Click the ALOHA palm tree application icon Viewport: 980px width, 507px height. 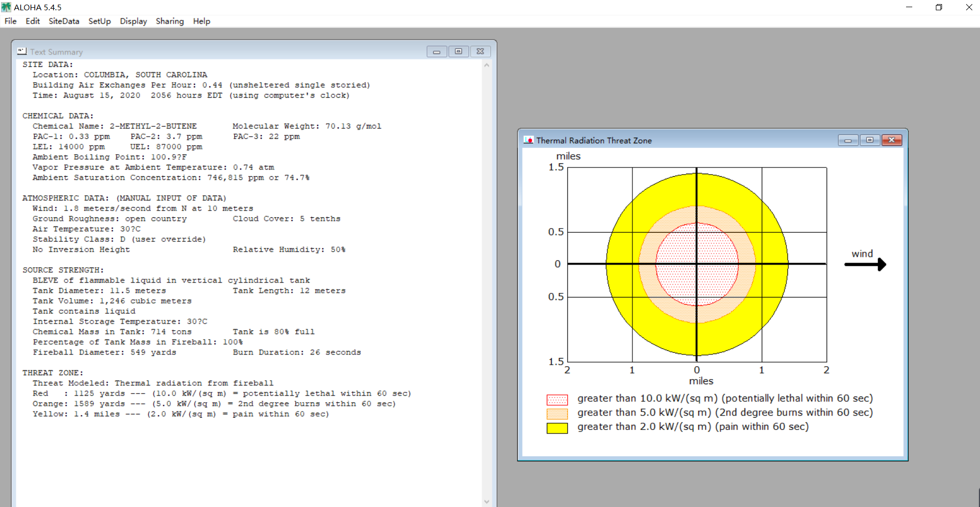(6, 7)
